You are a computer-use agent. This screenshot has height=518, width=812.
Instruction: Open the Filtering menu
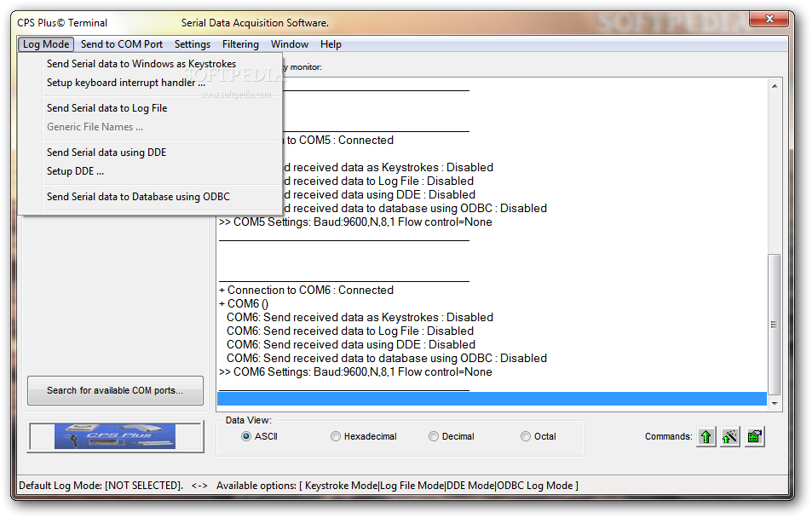(240, 44)
